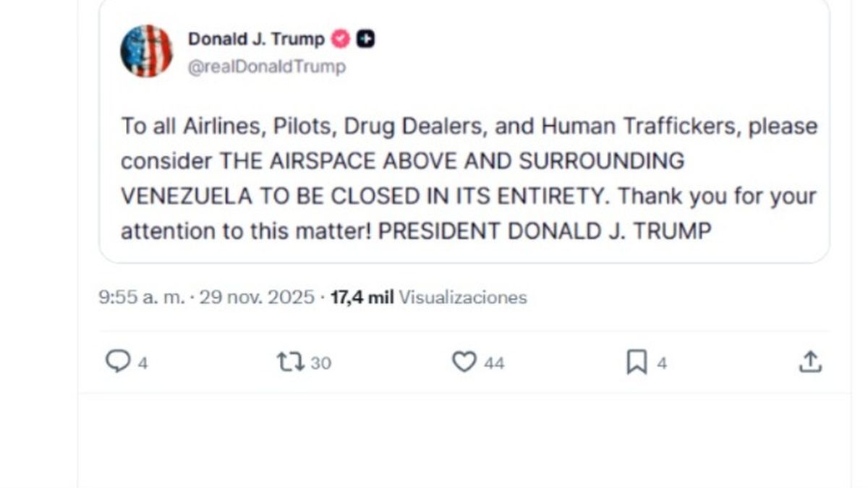Screen dimensions: 868x488
Task: Click the black square badge after the name
Action: click(366, 39)
